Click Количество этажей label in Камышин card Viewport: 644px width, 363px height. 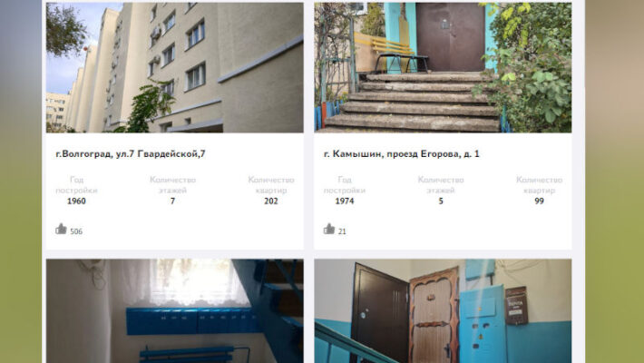[x=441, y=185]
